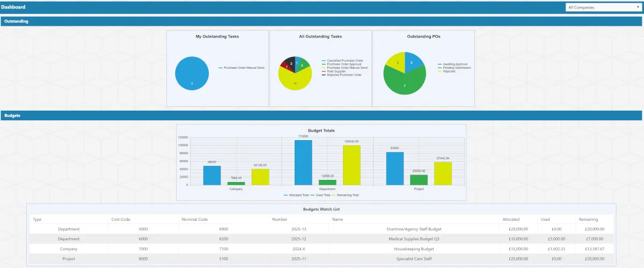
Task: Toggle Purchase Order Approval legend entry
Action: [x=342, y=64]
